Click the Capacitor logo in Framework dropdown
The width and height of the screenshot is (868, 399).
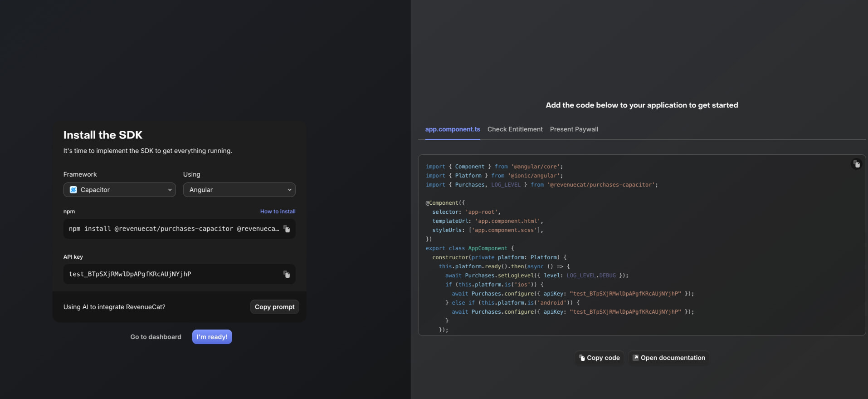click(73, 190)
